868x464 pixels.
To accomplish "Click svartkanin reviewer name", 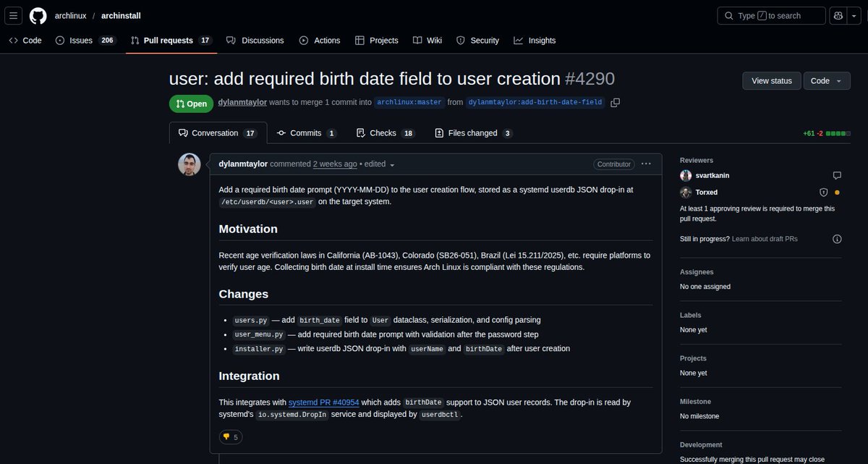I will 712,175.
